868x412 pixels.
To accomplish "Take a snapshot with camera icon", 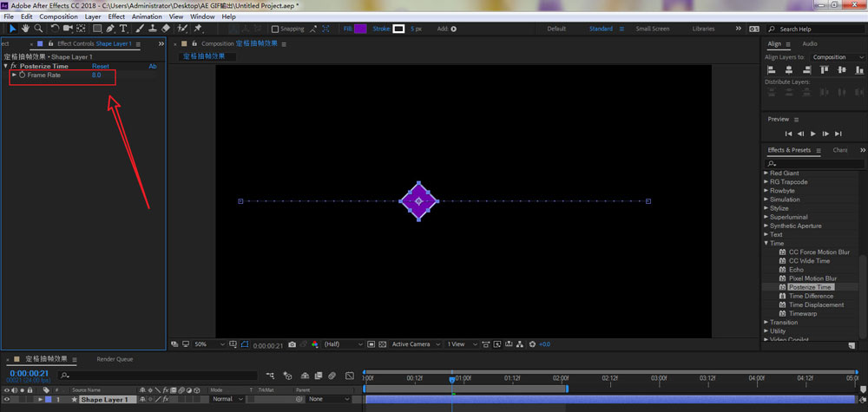I will [x=292, y=344].
